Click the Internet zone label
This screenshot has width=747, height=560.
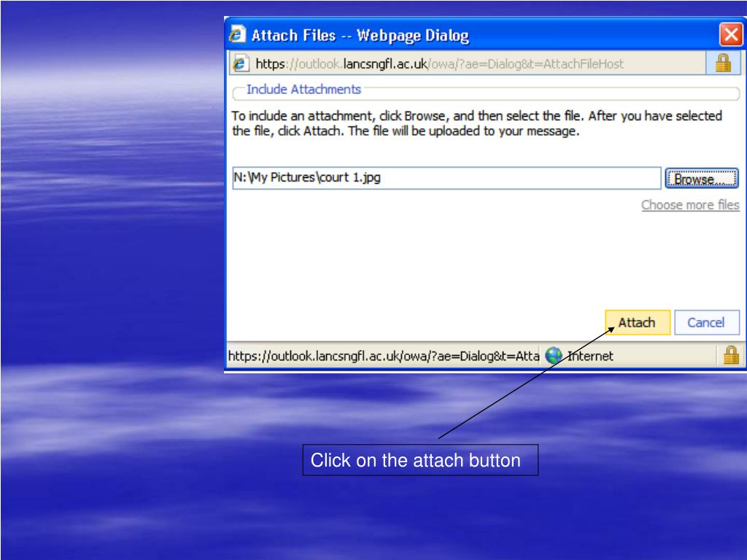tap(590, 356)
